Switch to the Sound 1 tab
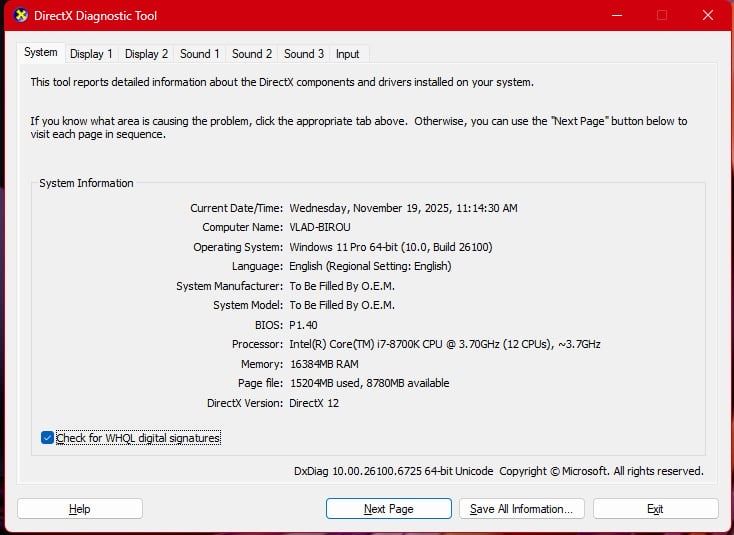The width and height of the screenshot is (734, 535). [200, 54]
